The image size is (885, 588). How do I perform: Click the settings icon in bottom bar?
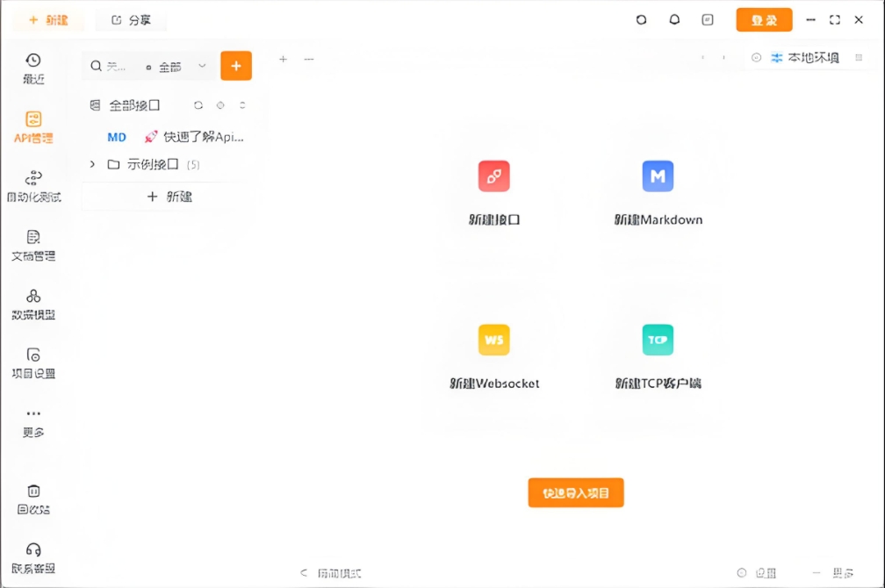(x=742, y=573)
